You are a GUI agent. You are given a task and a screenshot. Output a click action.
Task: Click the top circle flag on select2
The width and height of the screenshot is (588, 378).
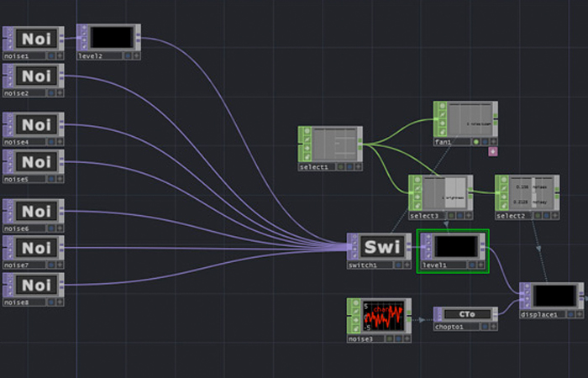pyautogui.click(x=504, y=180)
